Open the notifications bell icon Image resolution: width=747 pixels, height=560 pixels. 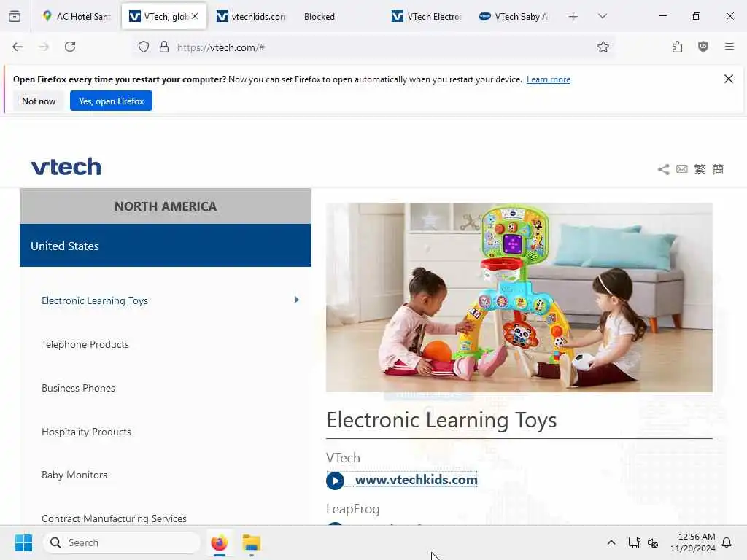pyautogui.click(x=727, y=542)
